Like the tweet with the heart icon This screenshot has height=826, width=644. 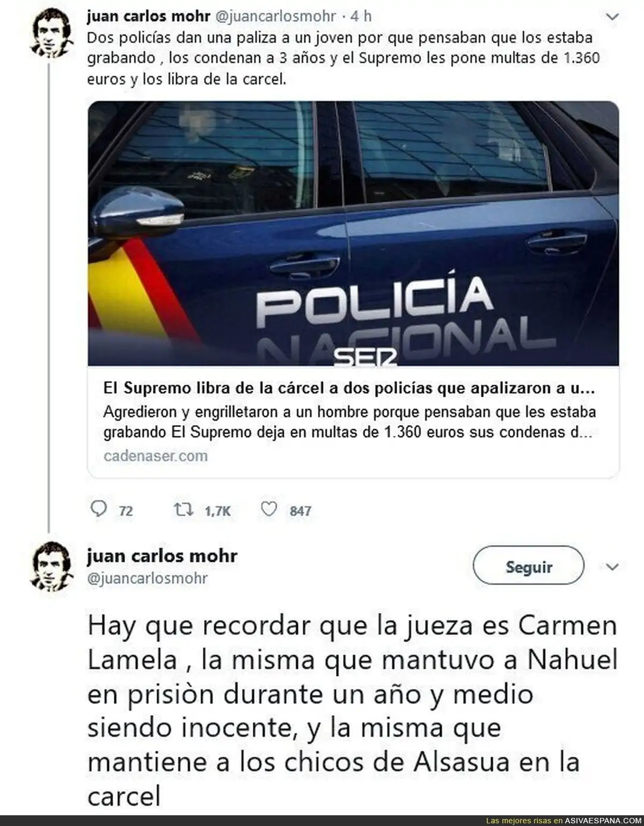pyautogui.click(x=268, y=509)
